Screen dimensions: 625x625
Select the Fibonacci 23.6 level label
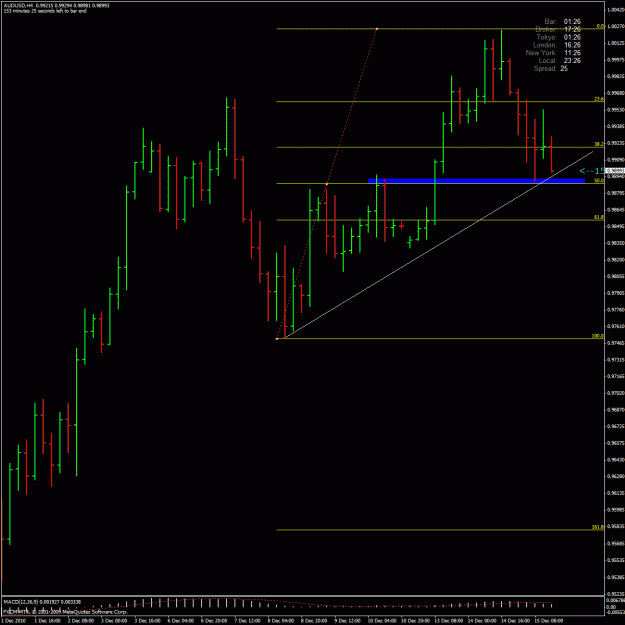click(599, 99)
